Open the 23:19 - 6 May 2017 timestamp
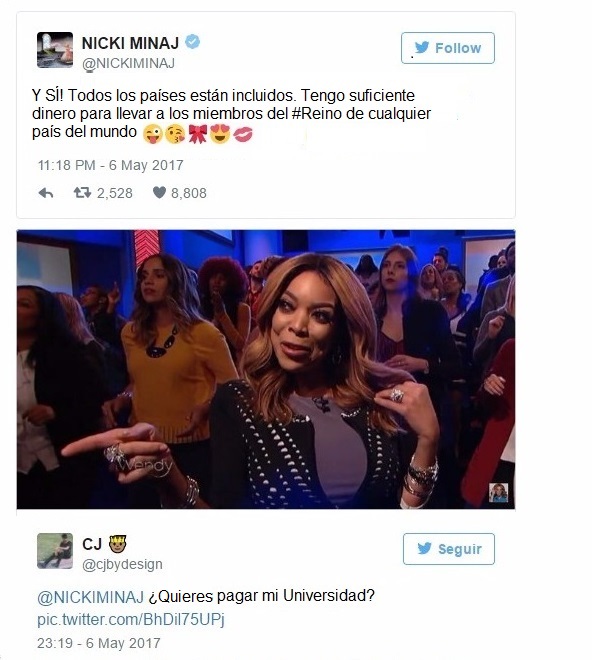Screen dimensions: 612x660 99,643
